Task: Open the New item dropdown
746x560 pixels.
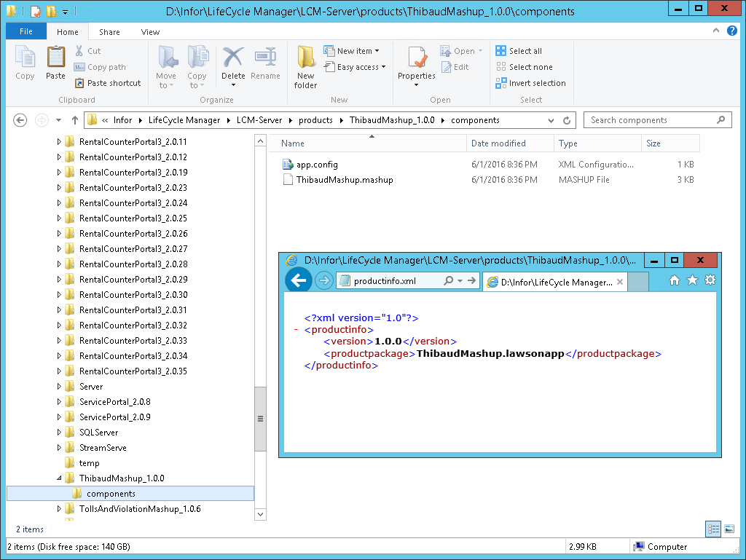Action: tap(358, 51)
